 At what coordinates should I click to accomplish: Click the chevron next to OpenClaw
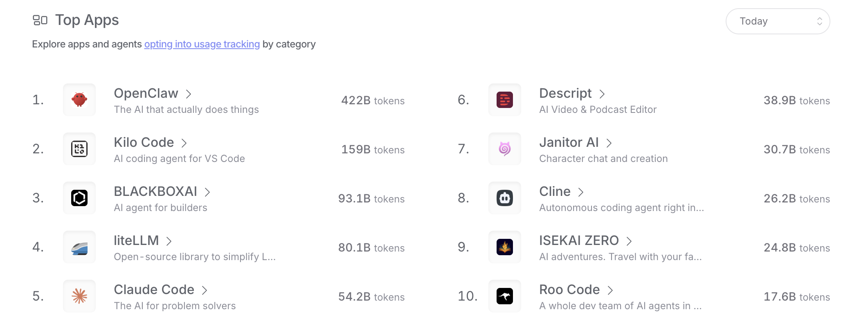point(189,94)
